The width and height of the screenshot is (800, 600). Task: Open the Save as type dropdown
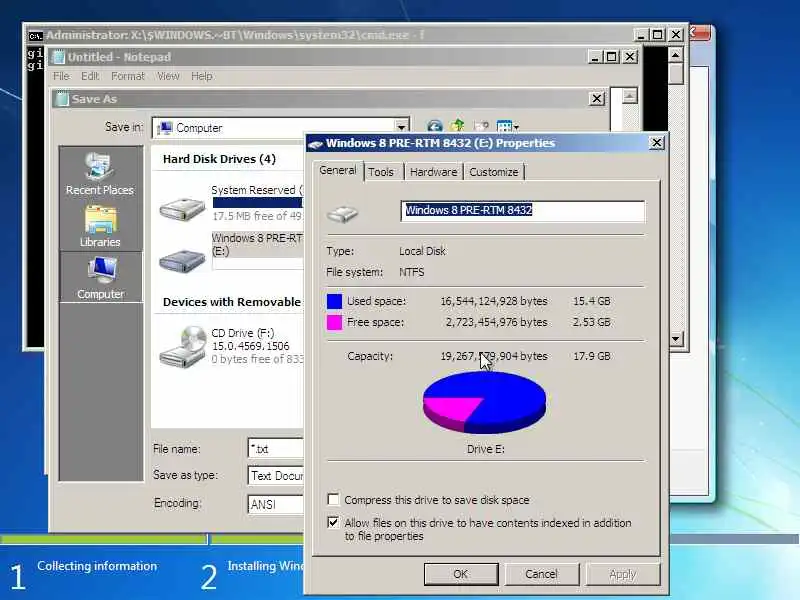coord(276,476)
